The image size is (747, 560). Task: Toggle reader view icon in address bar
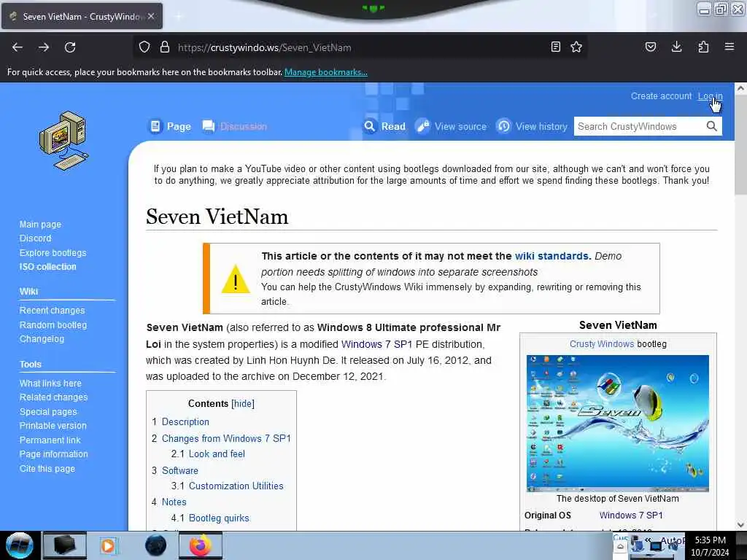coord(555,47)
